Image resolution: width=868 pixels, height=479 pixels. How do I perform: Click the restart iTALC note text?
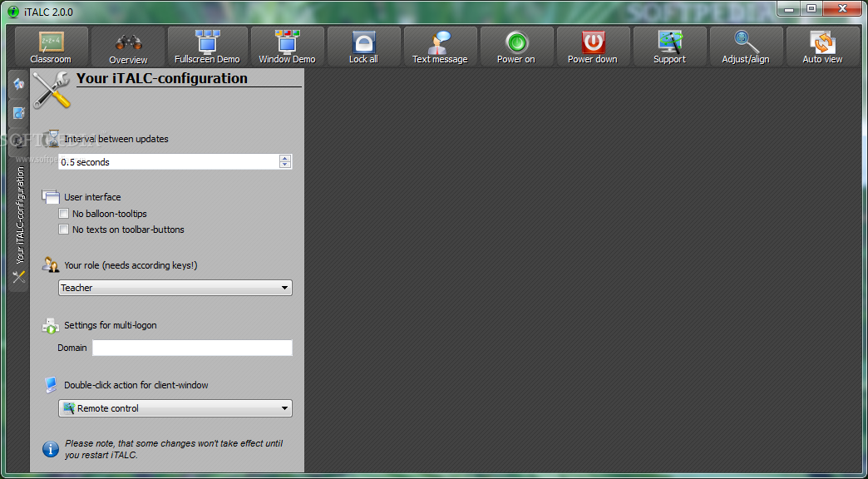175,449
